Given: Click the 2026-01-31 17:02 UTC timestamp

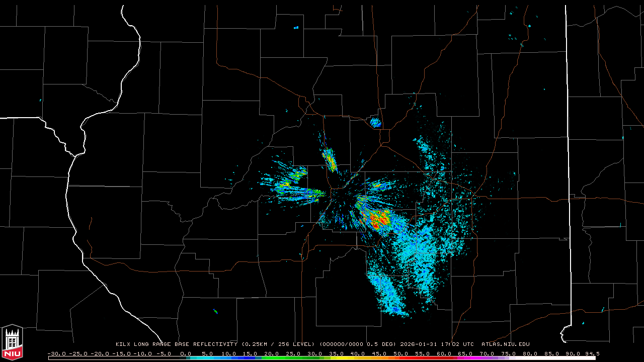Looking at the screenshot, I should coord(437,344).
